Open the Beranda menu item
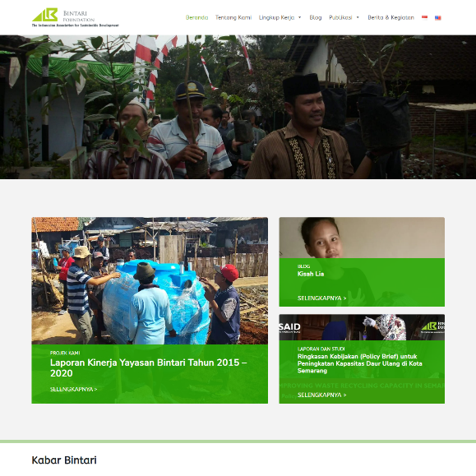This screenshot has height=476, width=476. (x=196, y=17)
